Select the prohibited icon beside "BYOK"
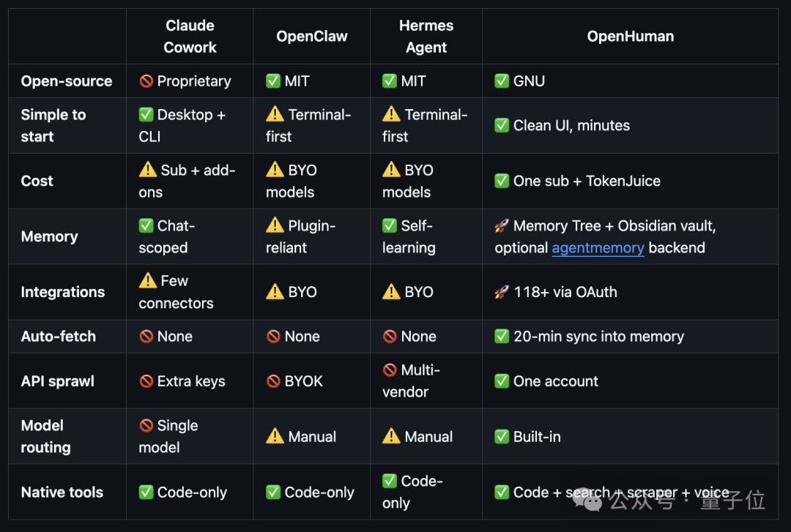Screen dimensions: 791x532 [273, 381]
